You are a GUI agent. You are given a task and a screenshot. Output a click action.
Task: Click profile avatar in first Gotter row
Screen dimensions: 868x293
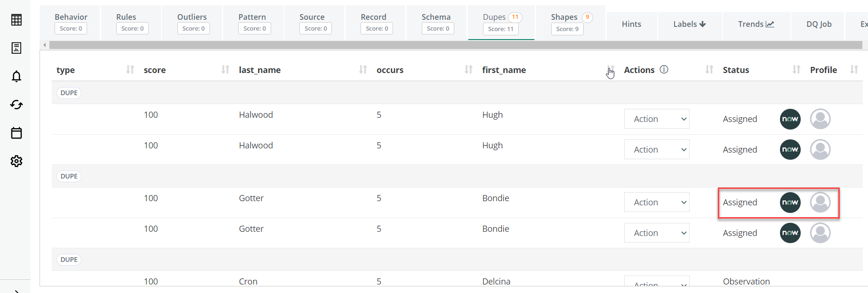tap(820, 203)
